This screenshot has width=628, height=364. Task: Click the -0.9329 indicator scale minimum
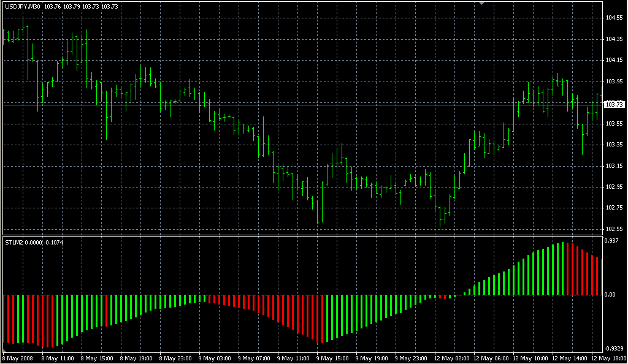coord(614,348)
